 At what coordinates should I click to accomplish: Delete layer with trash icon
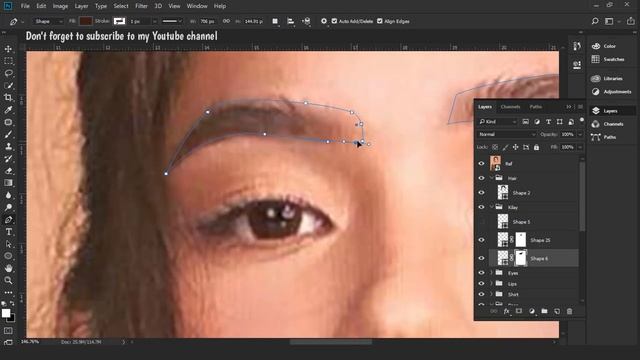pos(569,311)
